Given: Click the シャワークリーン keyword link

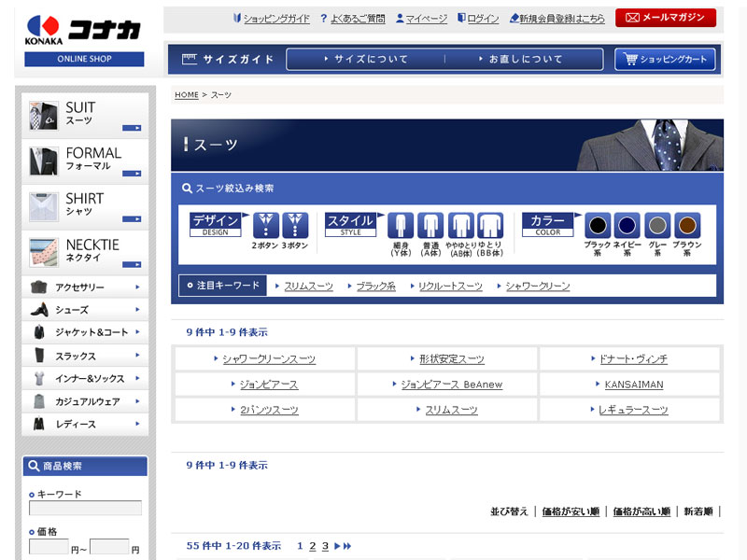Looking at the screenshot, I should pos(538,287).
